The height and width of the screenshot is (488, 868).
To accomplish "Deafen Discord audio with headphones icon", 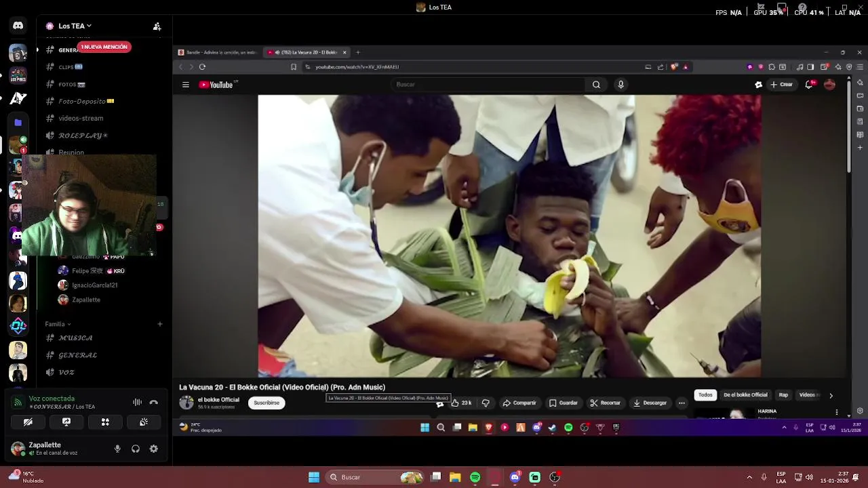I will pyautogui.click(x=136, y=449).
